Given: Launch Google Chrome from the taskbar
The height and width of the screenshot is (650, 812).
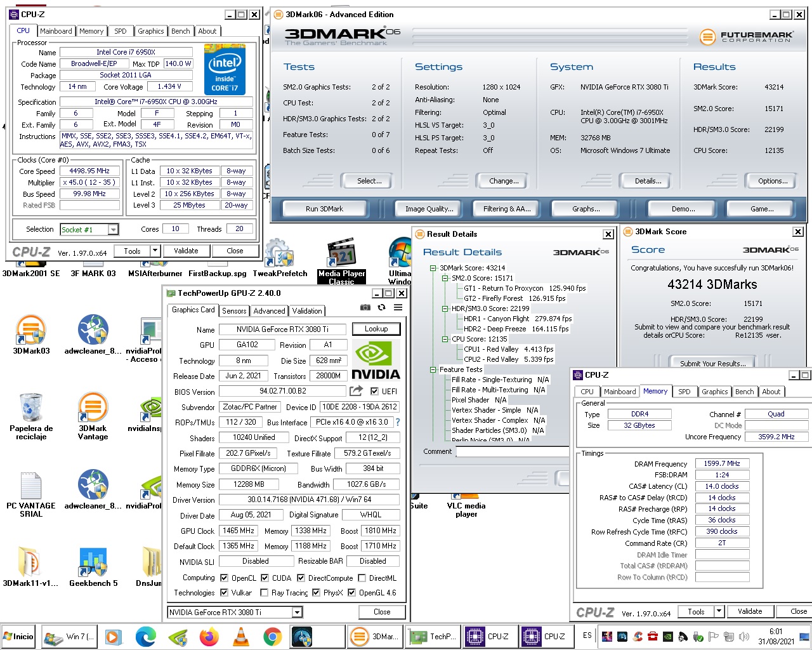Looking at the screenshot, I should [272, 636].
